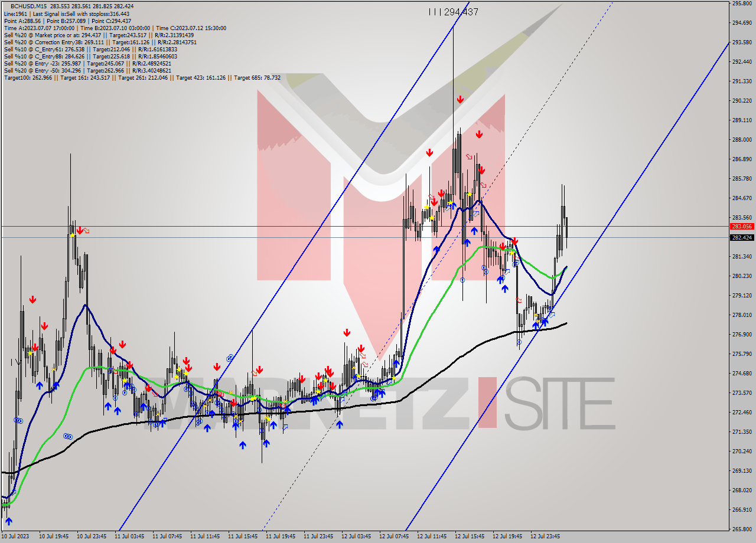
Task: Click the 286.890 price axis label
Action: 741,159
